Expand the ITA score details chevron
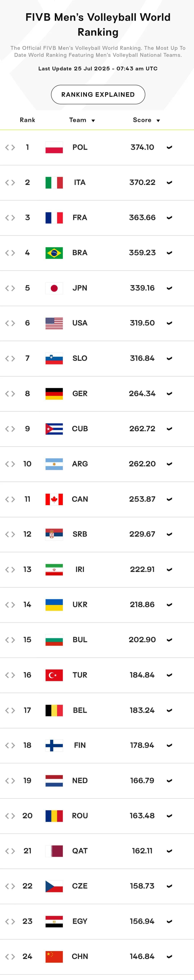This screenshot has width=194, height=980. [170, 183]
